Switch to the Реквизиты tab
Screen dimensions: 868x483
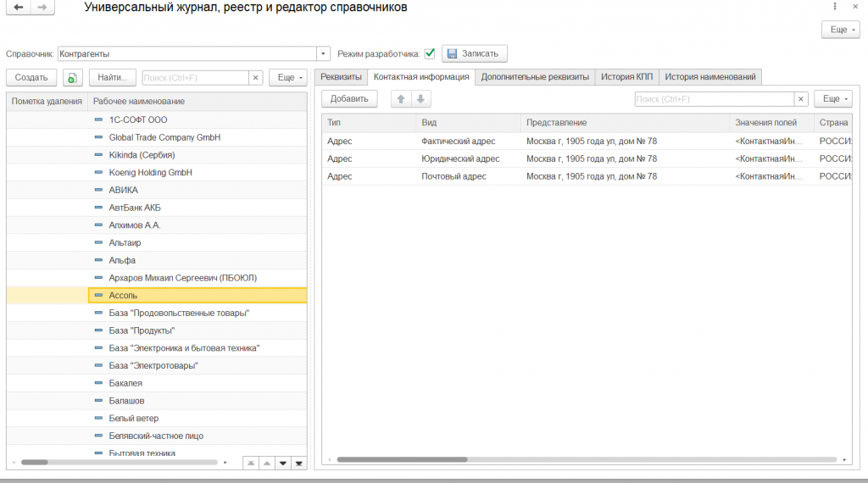(x=341, y=77)
